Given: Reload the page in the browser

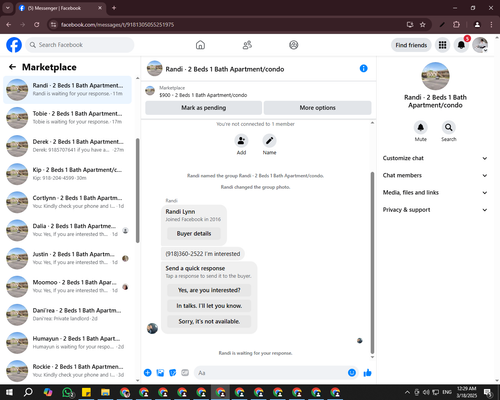Looking at the screenshot, I should (37, 25).
